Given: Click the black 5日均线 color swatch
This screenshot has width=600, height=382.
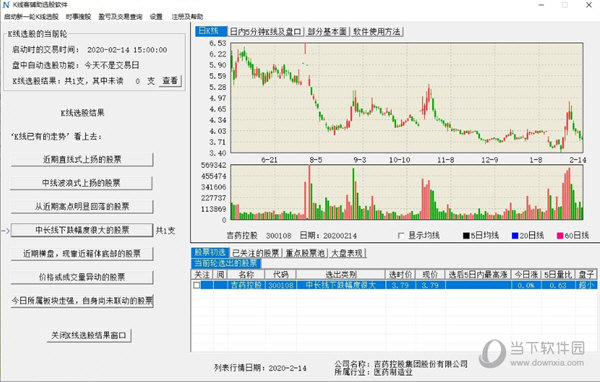Looking at the screenshot, I should [x=466, y=236].
